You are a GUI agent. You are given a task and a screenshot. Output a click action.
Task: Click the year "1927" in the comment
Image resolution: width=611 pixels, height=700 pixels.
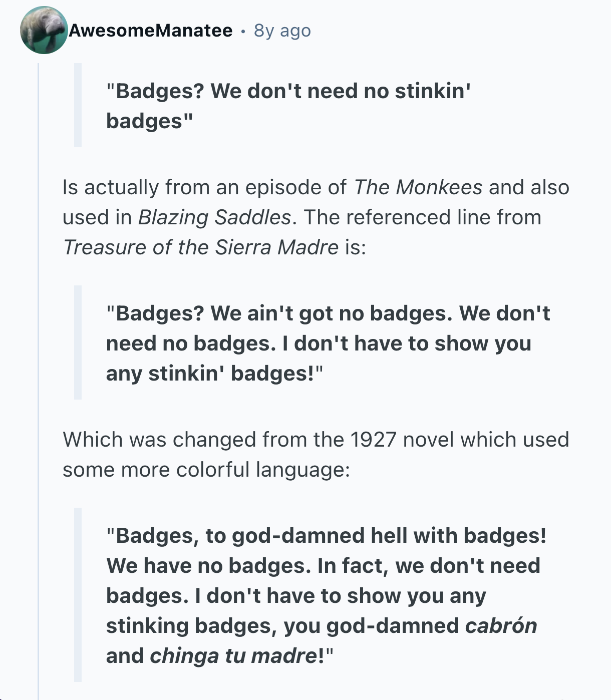(373, 440)
